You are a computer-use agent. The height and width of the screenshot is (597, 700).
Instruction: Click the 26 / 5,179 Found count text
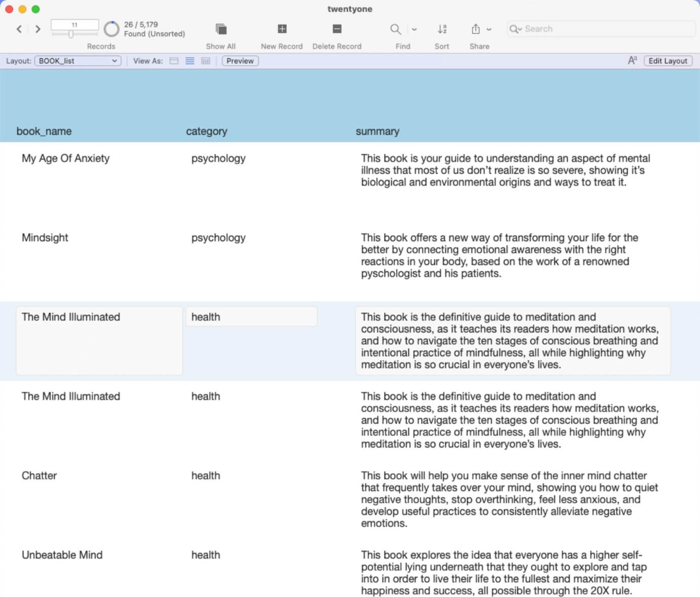point(141,24)
